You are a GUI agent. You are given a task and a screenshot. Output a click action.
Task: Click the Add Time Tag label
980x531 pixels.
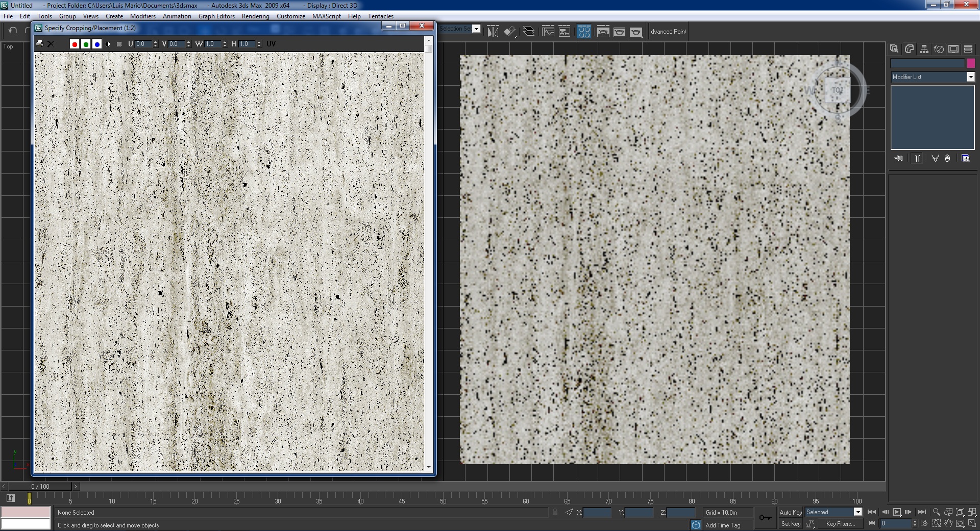[723, 525]
